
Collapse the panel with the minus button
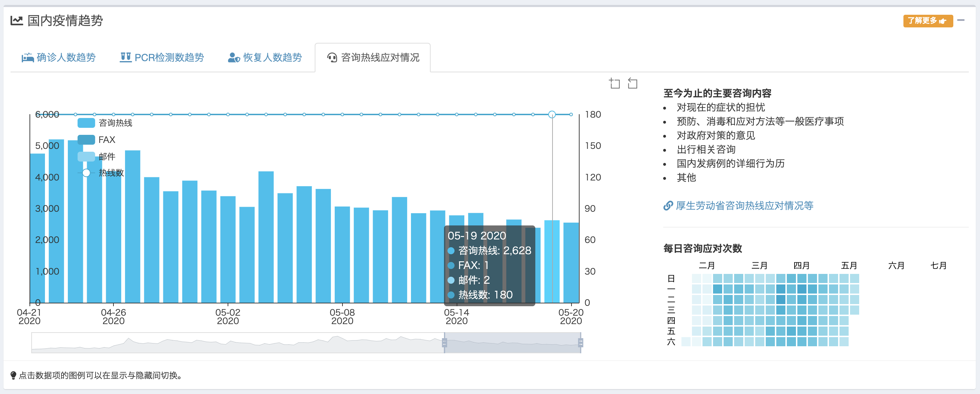[x=961, y=20]
